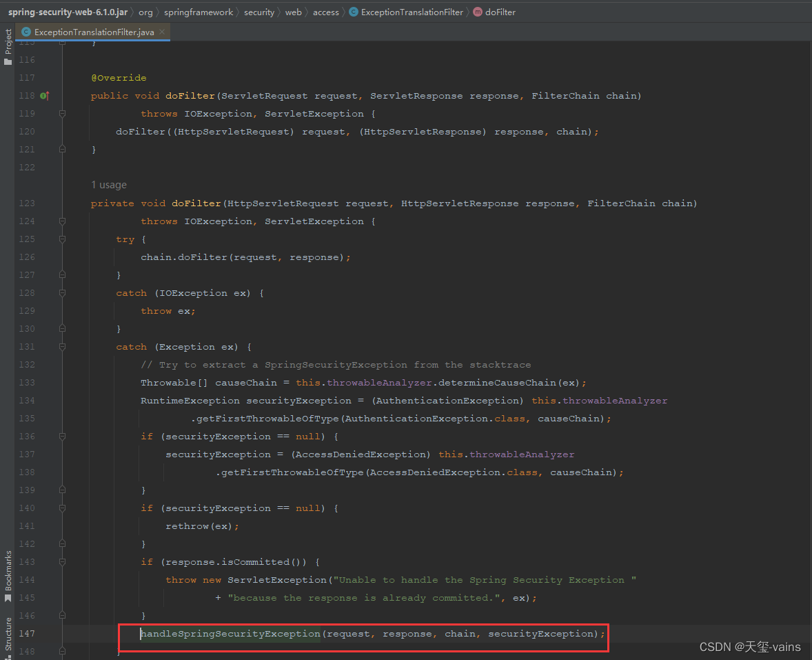The height and width of the screenshot is (660, 812).
Task: Collapse the catch Exception block at line 131
Action: [62, 347]
